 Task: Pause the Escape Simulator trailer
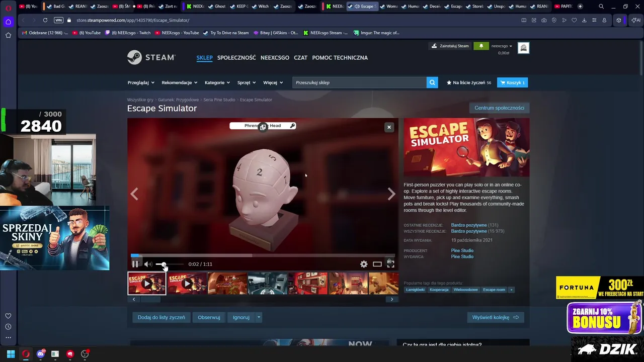click(135, 264)
